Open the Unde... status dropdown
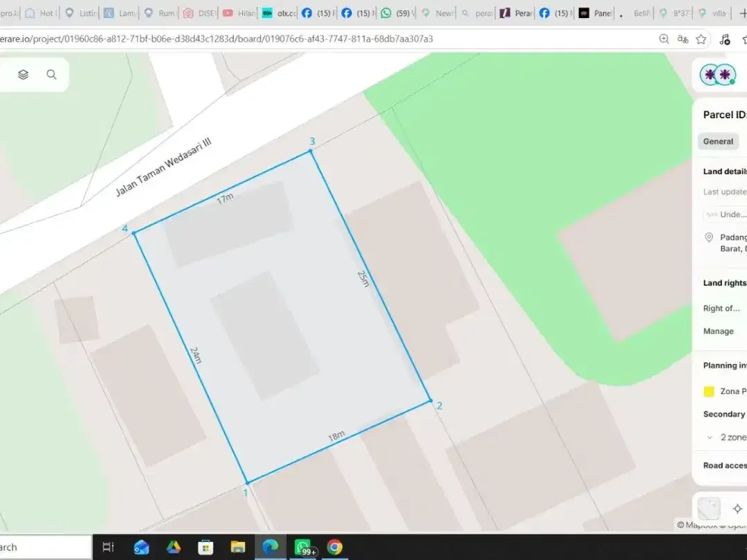Screen dimensions: 747x560 click(725, 214)
